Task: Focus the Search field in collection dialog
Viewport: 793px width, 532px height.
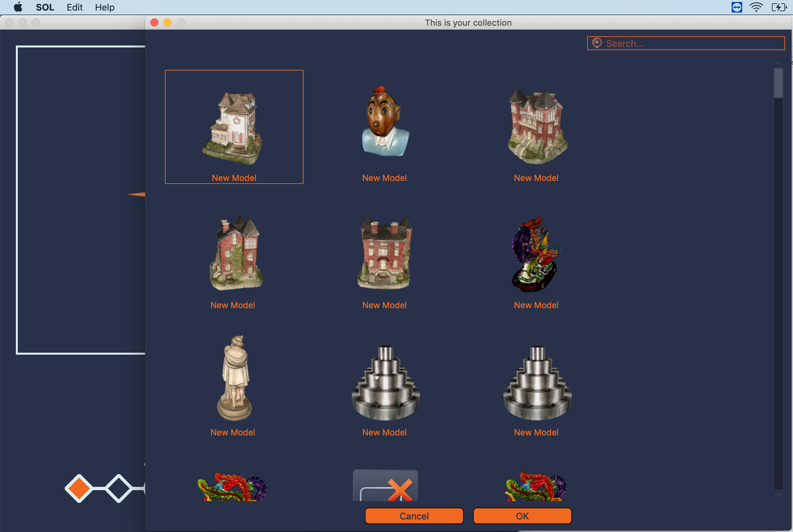Action: coord(686,44)
